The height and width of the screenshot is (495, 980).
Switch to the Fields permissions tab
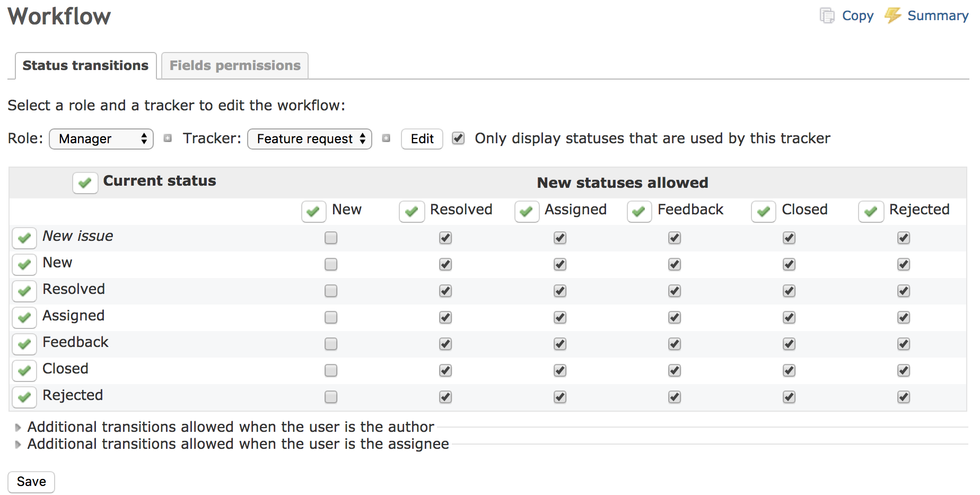point(235,66)
